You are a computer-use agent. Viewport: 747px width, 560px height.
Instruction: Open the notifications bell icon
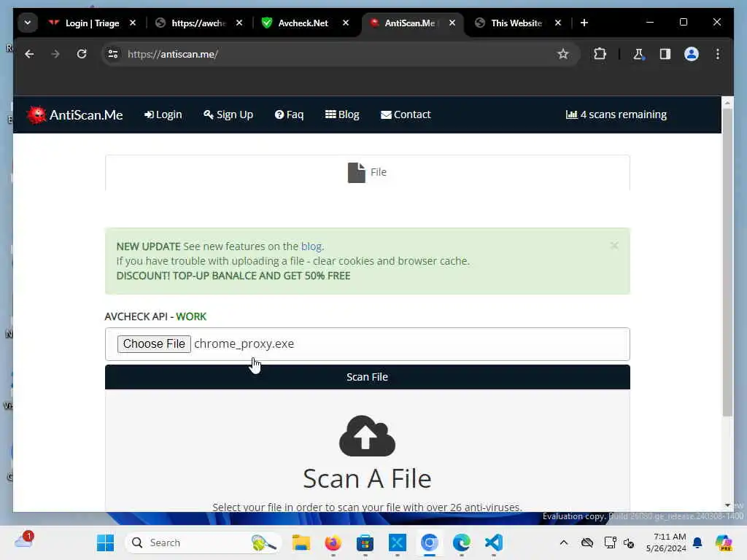click(697, 542)
